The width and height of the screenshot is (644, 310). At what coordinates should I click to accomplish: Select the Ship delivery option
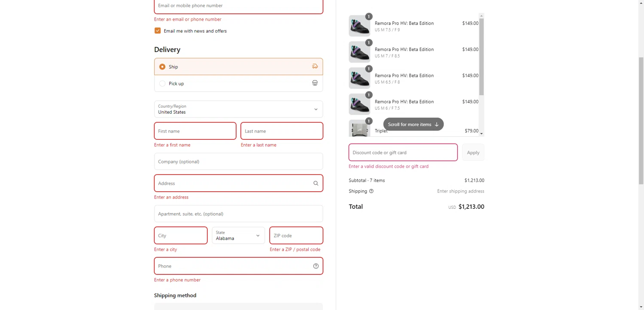pyautogui.click(x=162, y=67)
